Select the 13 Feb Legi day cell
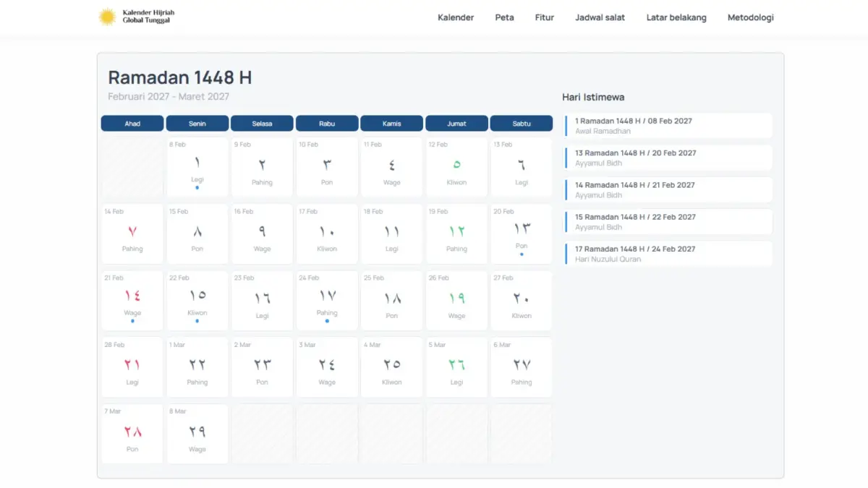The height and width of the screenshot is (488, 868). click(522, 168)
